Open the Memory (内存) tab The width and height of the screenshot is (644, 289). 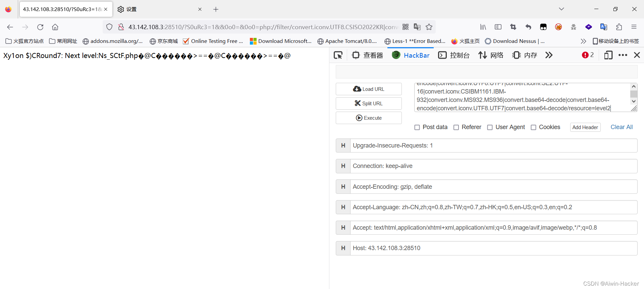(x=525, y=55)
